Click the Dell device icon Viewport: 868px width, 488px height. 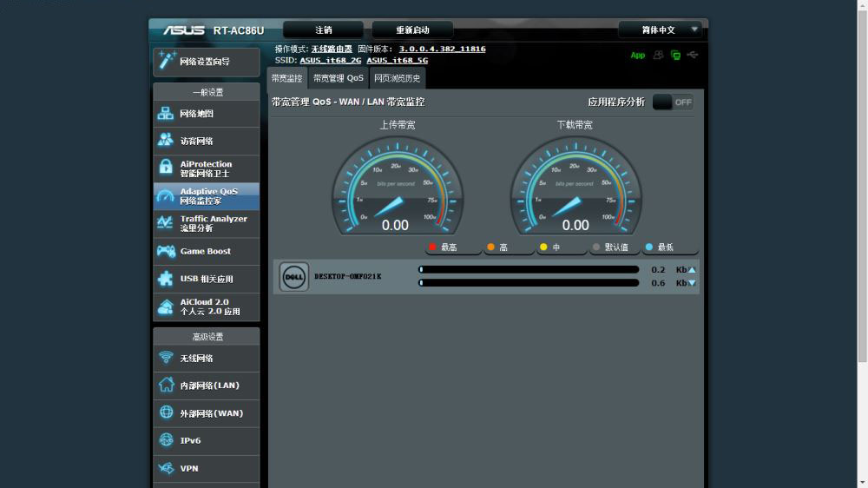tap(293, 277)
